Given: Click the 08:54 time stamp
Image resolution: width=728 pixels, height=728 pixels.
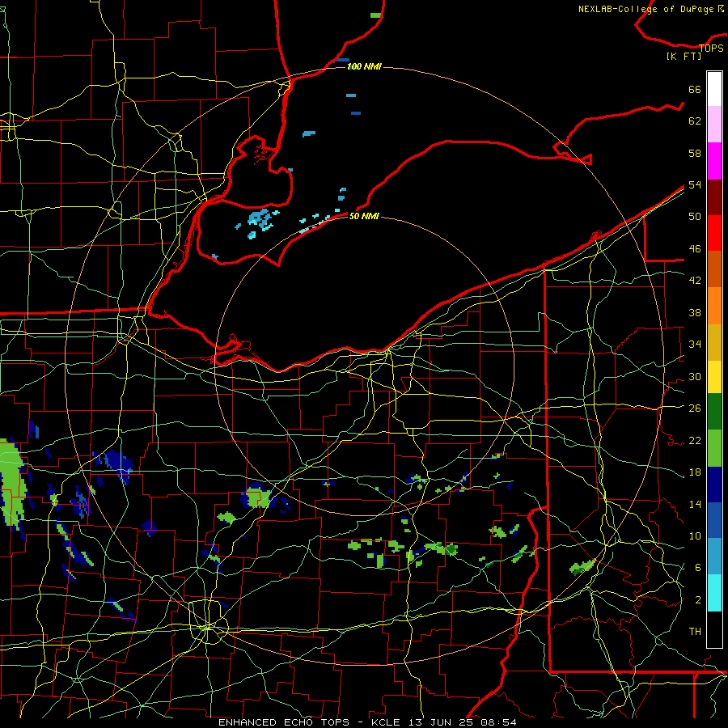Looking at the screenshot, I should [x=498, y=722].
